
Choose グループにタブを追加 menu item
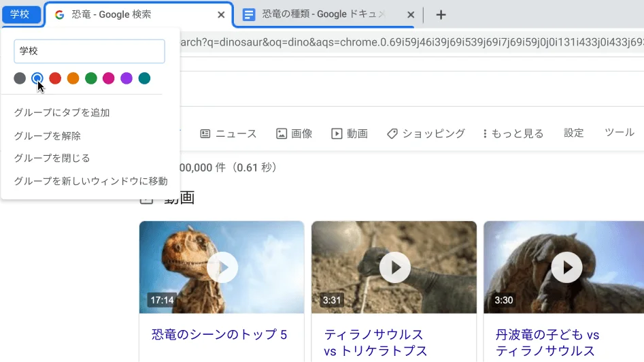[x=62, y=113]
